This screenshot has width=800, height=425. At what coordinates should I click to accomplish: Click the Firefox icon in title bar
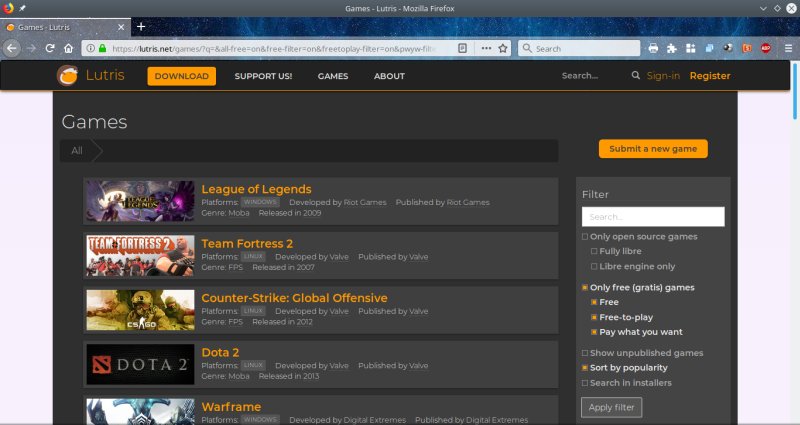tap(8, 8)
